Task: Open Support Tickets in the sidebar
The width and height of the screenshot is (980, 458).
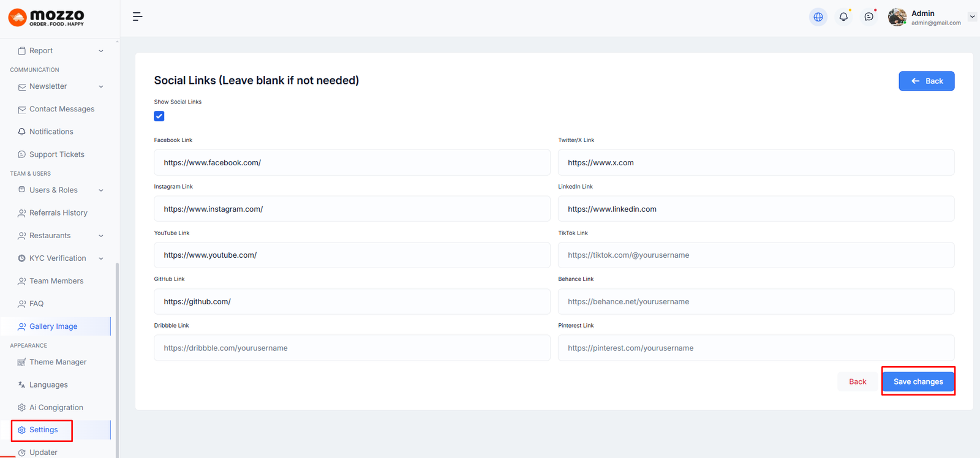Action: tap(56, 154)
